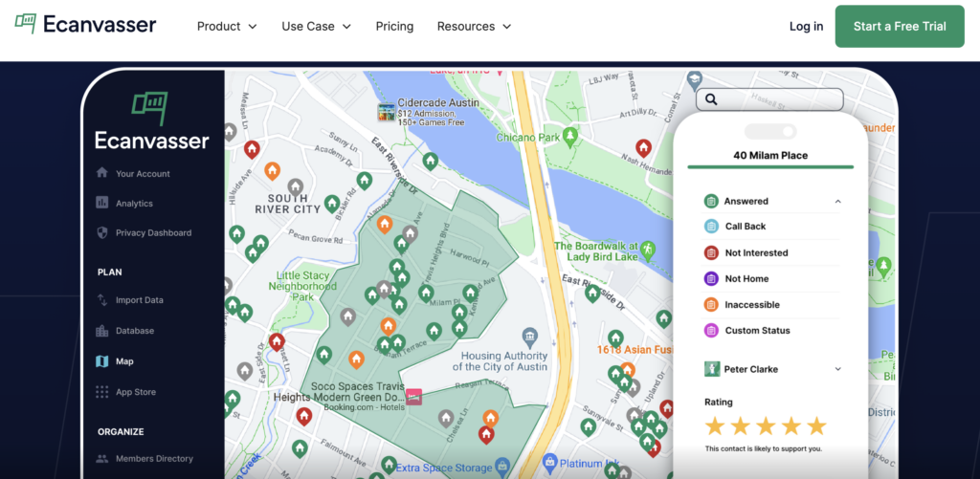Choose Import Data in the Plan section
980x479 pixels.
point(140,300)
